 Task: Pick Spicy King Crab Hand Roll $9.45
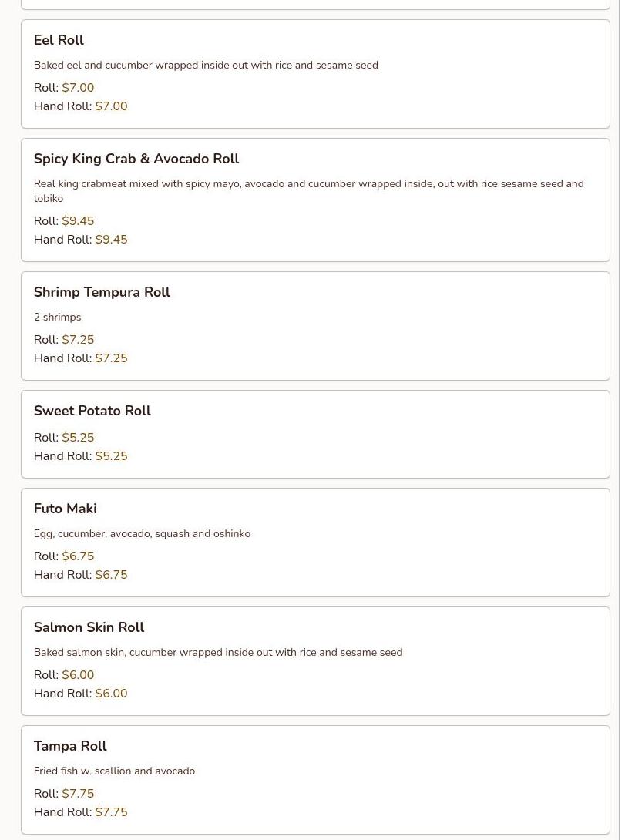(80, 240)
